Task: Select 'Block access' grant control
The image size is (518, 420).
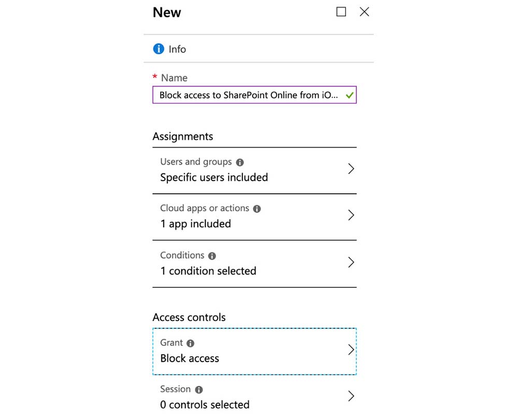Action: (190, 358)
